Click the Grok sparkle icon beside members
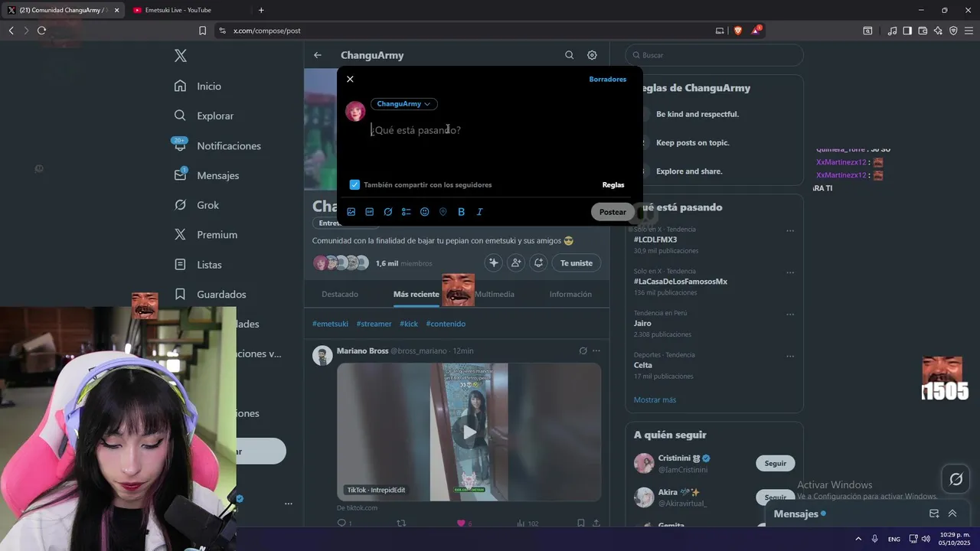This screenshot has width=980, height=551. pyautogui.click(x=494, y=263)
